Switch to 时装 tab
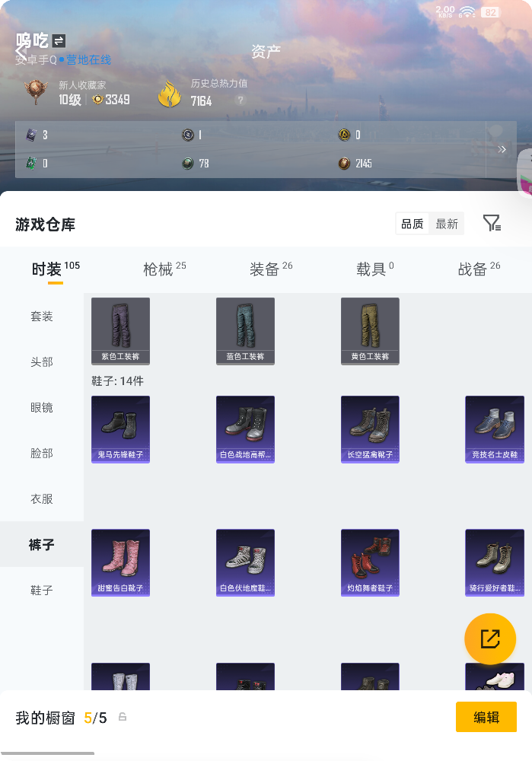Screen dimensions: 532x761 click(x=56, y=269)
